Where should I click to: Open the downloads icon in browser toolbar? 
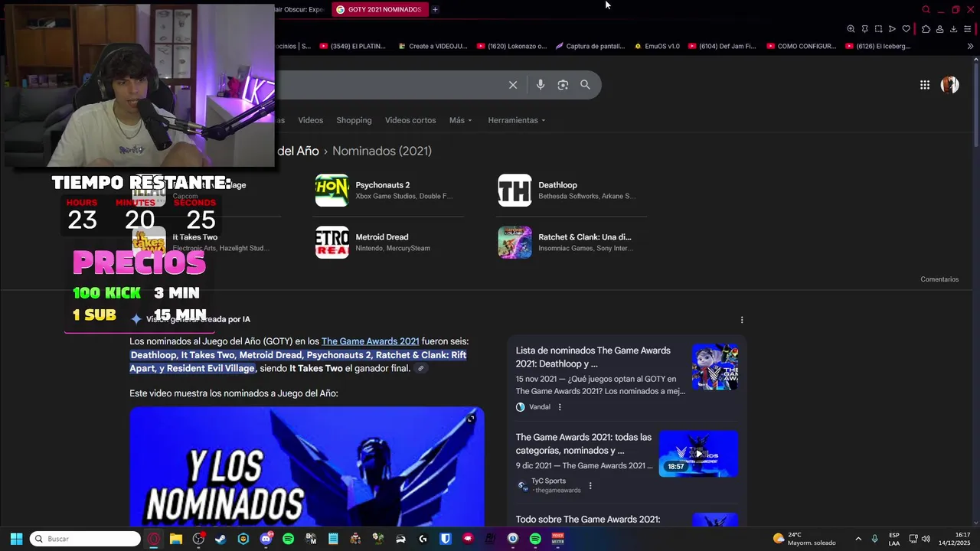click(953, 29)
